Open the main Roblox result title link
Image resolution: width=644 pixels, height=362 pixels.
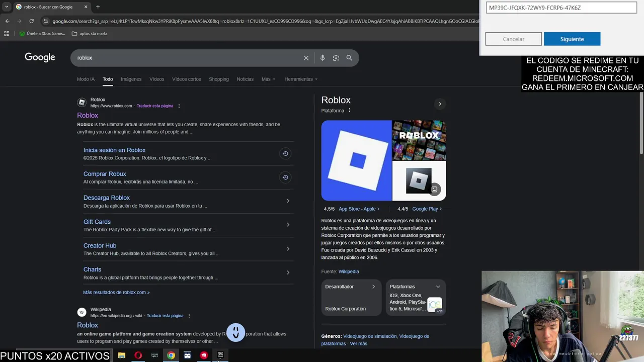88,115
